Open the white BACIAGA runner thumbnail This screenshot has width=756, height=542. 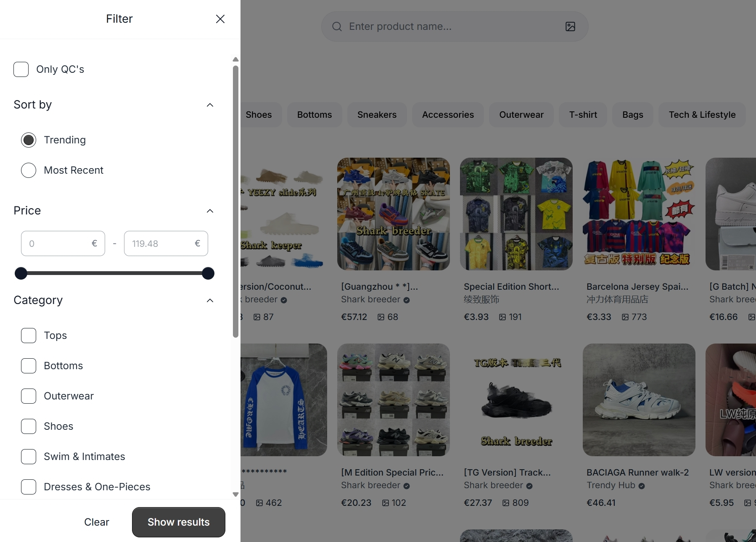pyautogui.click(x=639, y=400)
